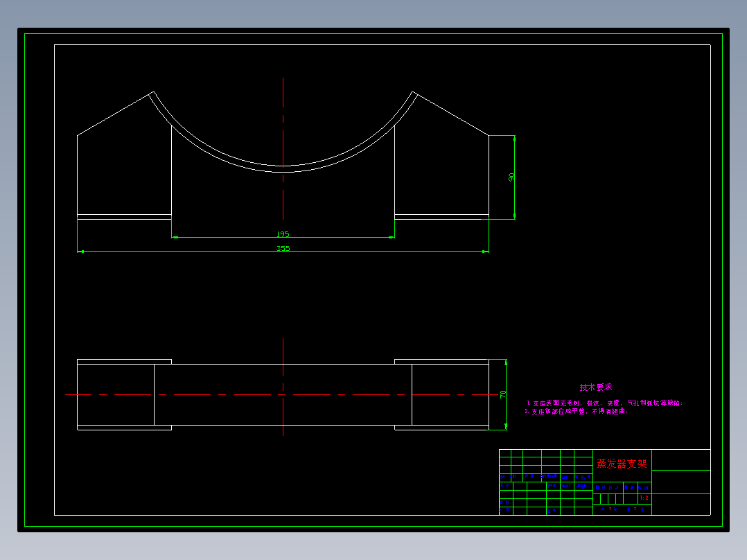The height and width of the screenshot is (560, 747).
Task: Select the 1:2 scale value
Action: pos(644,498)
